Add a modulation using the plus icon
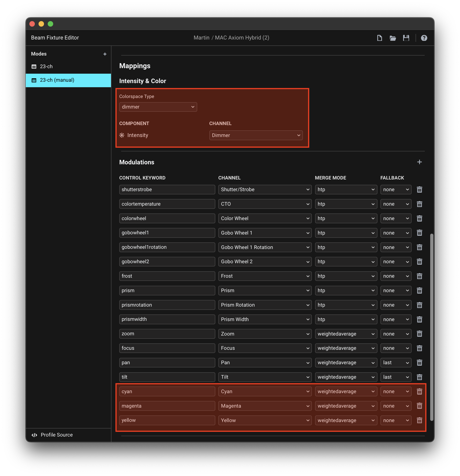 (419, 162)
